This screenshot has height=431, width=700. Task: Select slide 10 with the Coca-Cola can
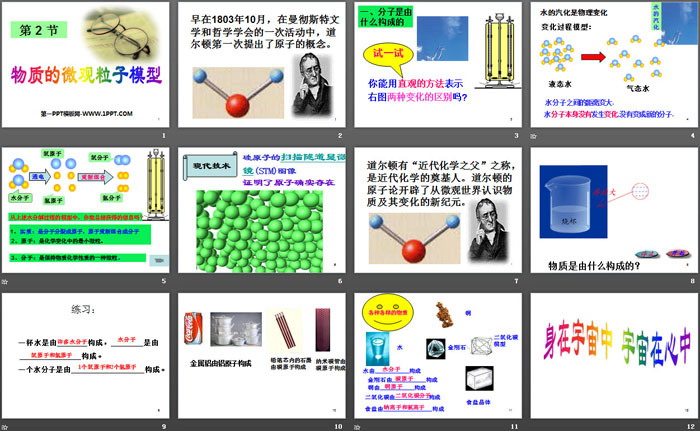coord(262,356)
